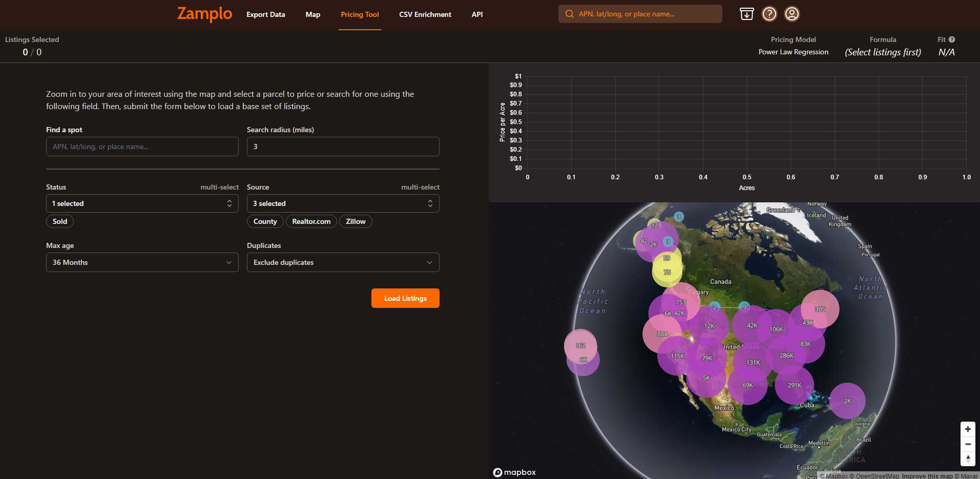Deselect the Realtor.com source chip

coord(311,221)
